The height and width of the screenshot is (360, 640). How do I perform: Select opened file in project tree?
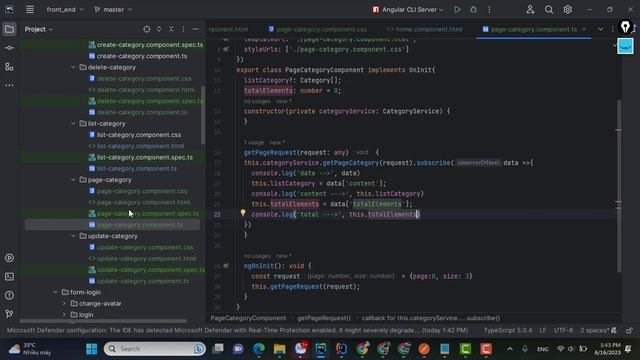coord(147,29)
